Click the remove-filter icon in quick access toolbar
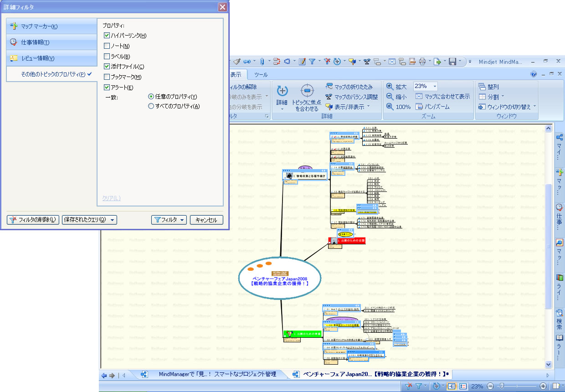The width and height of the screenshot is (565, 392). click(327, 62)
